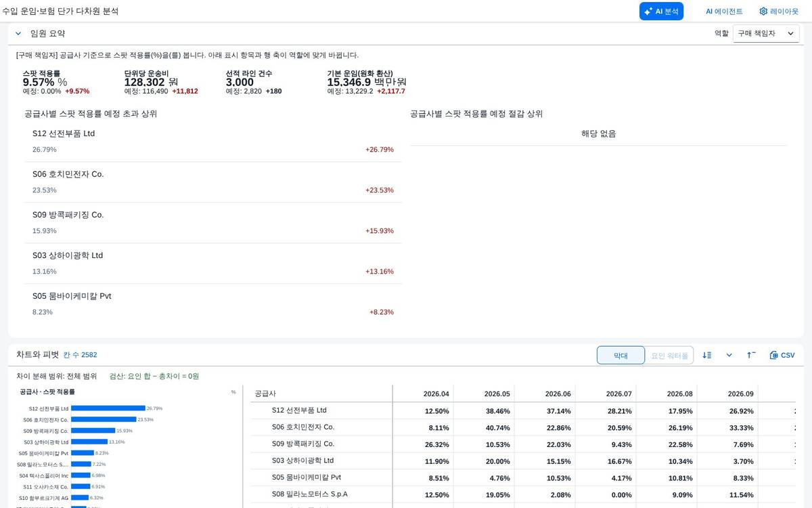The width and height of the screenshot is (812, 508).
Task: Click the sort ascending arrow icon
Action: coord(751,355)
